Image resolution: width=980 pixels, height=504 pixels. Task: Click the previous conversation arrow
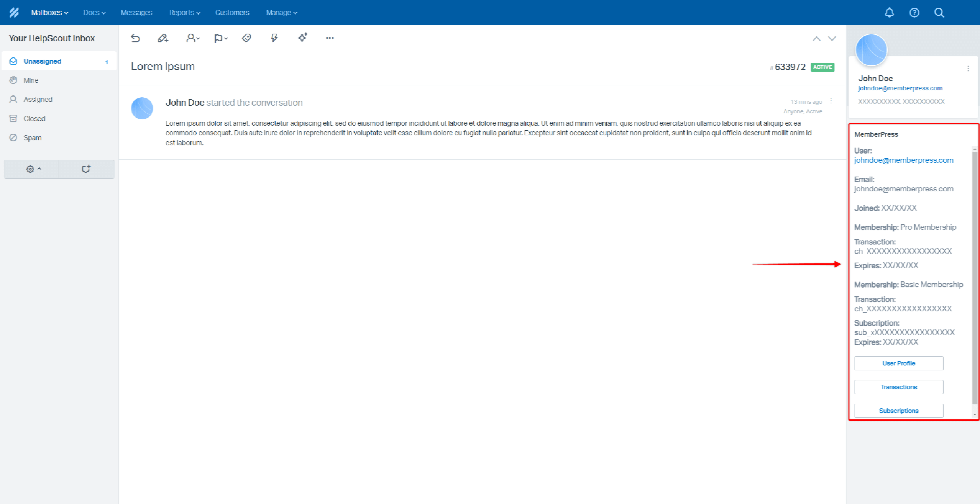click(817, 38)
